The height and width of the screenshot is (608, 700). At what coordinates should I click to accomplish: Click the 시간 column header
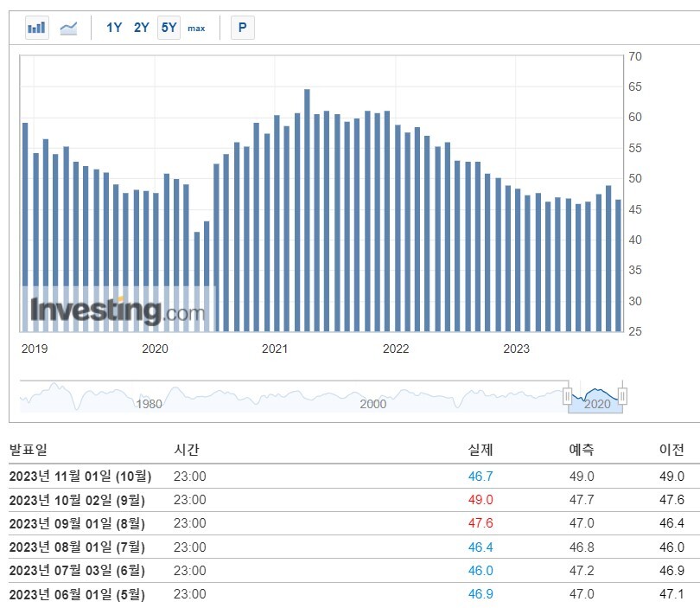pos(186,450)
